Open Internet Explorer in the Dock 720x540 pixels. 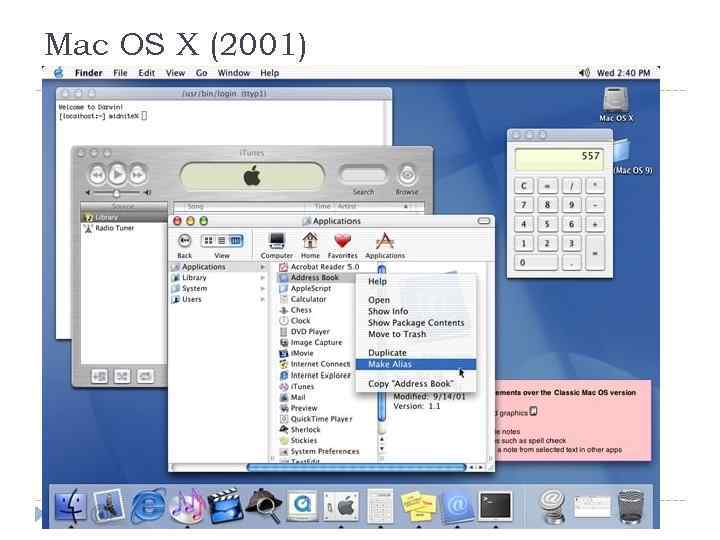tap(148, 506)
